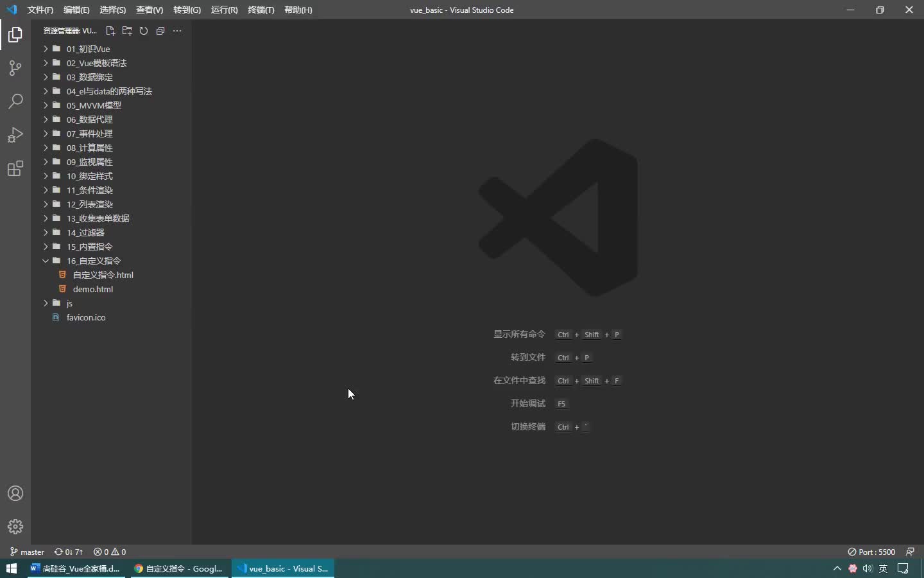Open the Extensions view
924x578 pixels.
(15, 168)
